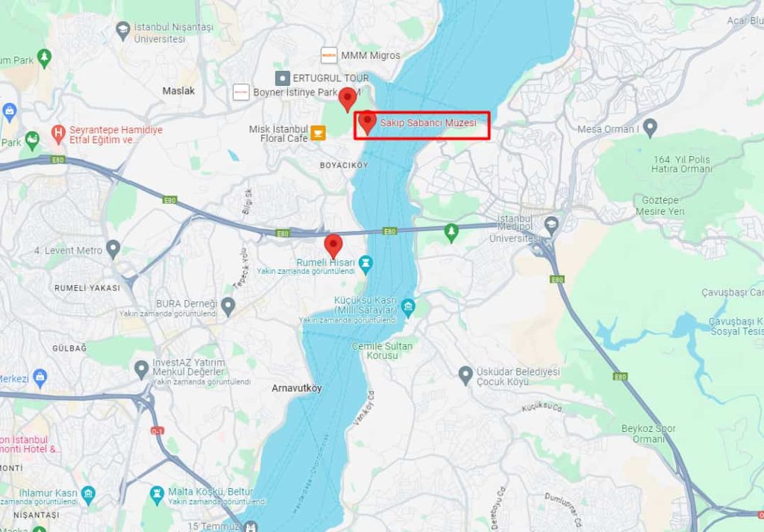The width and height of the screenshot is (764, 532).
Task: Select the red marker above Rumeli Hisarı
Action: [x=334, y=246]
